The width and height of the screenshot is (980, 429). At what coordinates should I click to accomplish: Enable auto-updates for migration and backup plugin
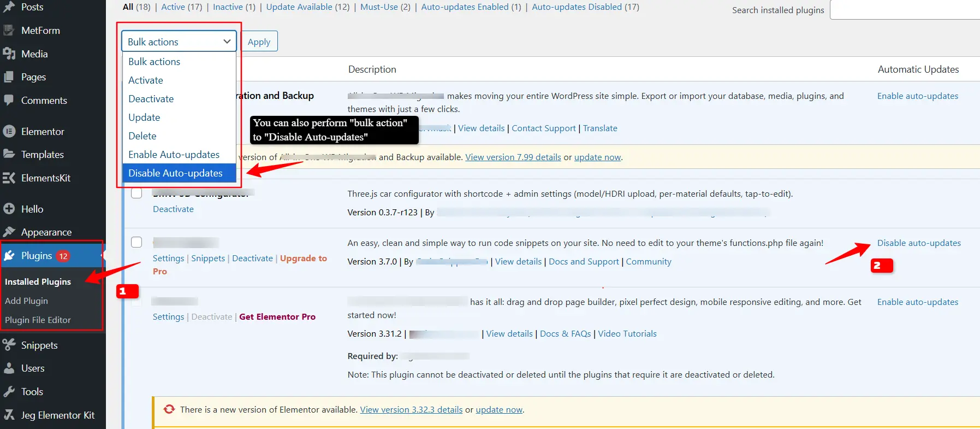pos(918,96)
